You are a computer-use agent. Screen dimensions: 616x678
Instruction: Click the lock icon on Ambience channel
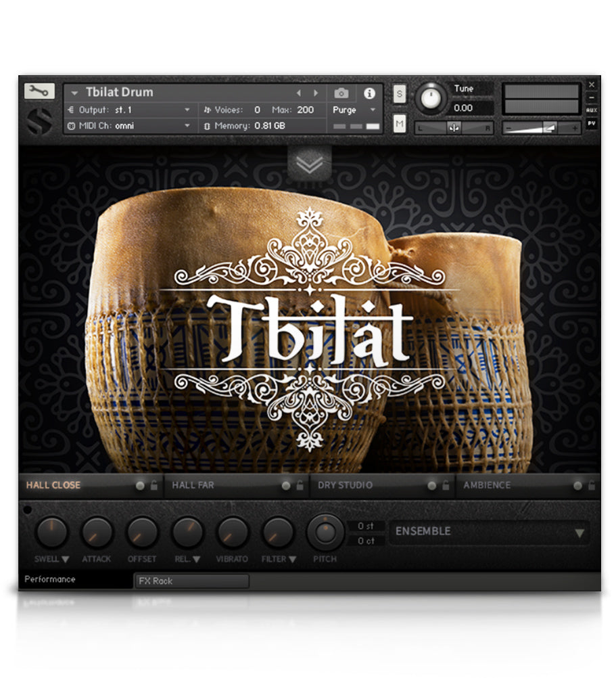593,485
